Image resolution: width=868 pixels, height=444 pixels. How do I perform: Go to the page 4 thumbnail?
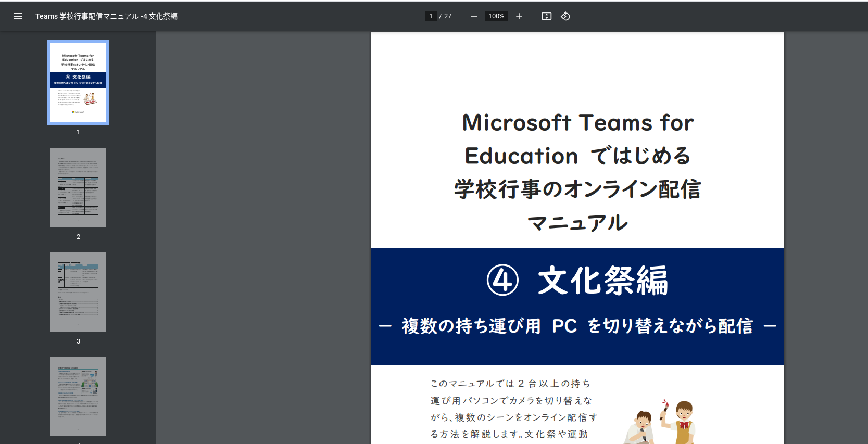click(x=78, y=397)
